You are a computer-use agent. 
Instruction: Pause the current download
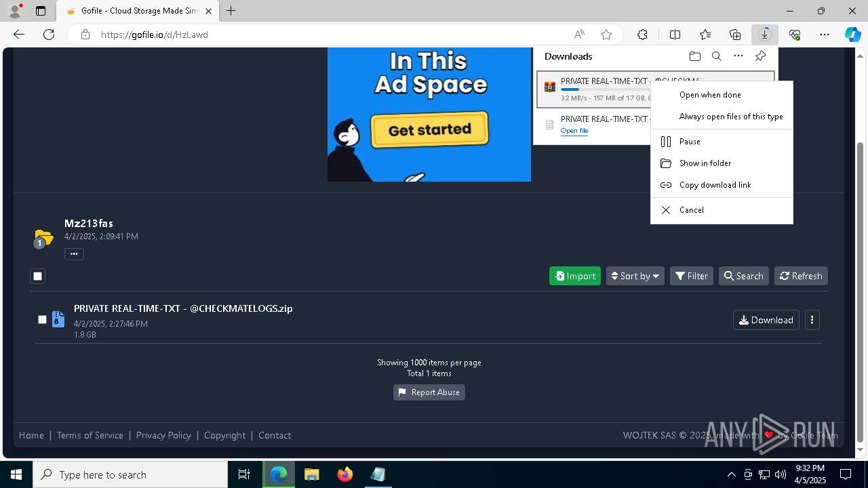pos(722,142)
